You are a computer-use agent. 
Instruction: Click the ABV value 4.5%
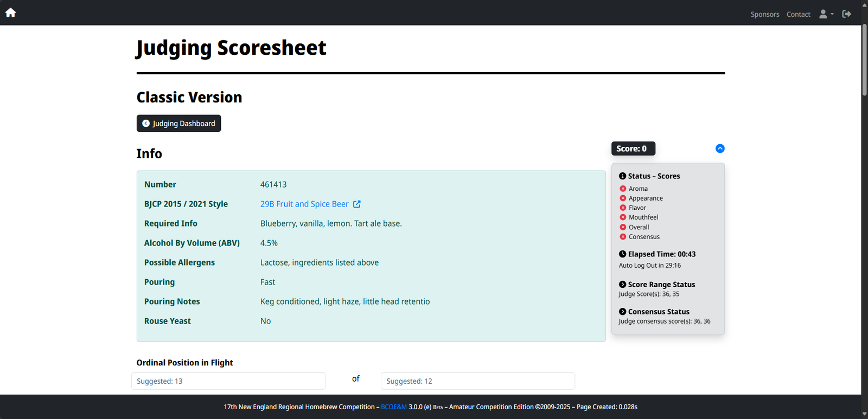point(269,243)
